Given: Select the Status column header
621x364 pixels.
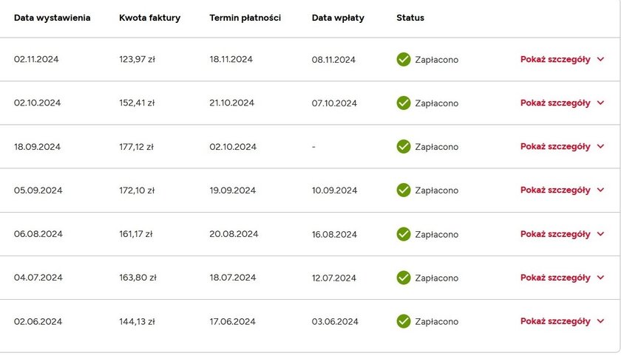Looking at the screenshot, I should tap(410, 18).
